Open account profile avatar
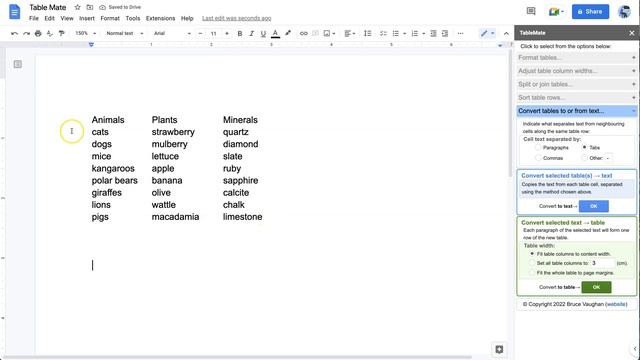This screenshot has height=360, width=640. [624, 11]
